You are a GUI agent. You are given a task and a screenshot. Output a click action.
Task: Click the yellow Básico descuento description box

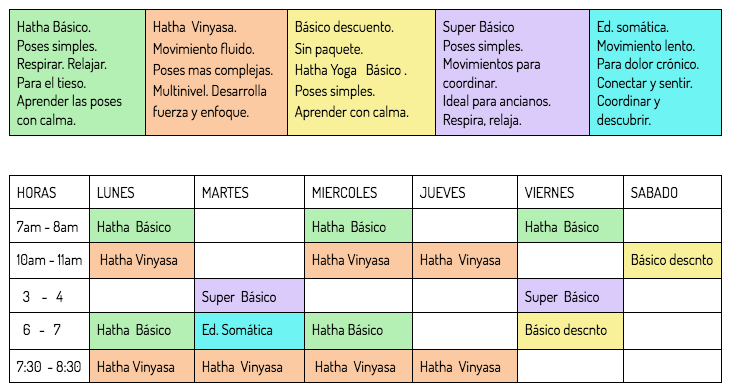point(362,73)
